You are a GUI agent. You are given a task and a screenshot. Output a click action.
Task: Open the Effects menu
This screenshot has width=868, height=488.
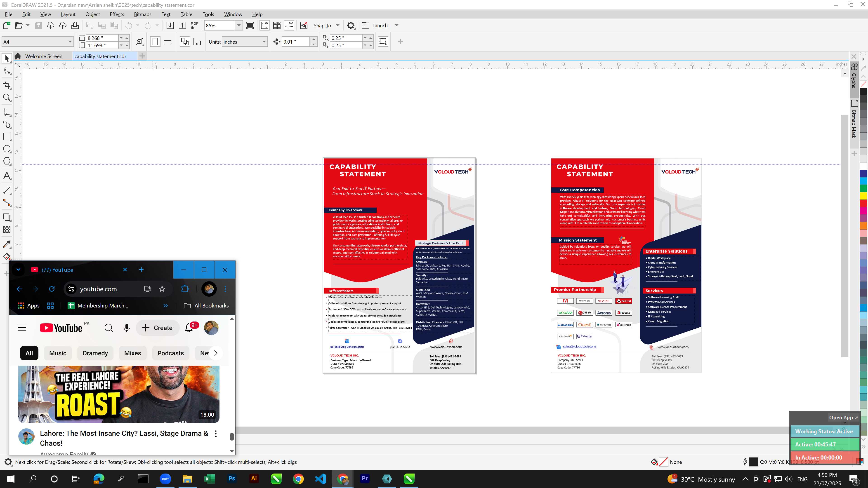pyautogui.click(x=117, y=14)
